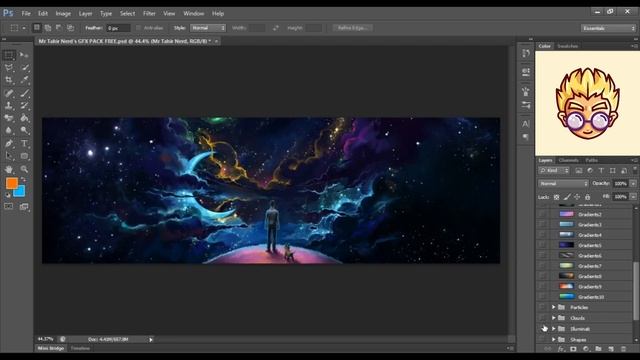Select the Blur tool
The width and height of the screenshot is (640, 360).
click(9, 131)
